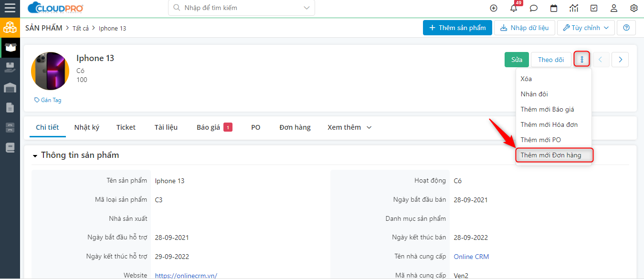Click the Ngày kết thúc bán date 28-09-2022
The image size is (644, 279).
[471, 238]
